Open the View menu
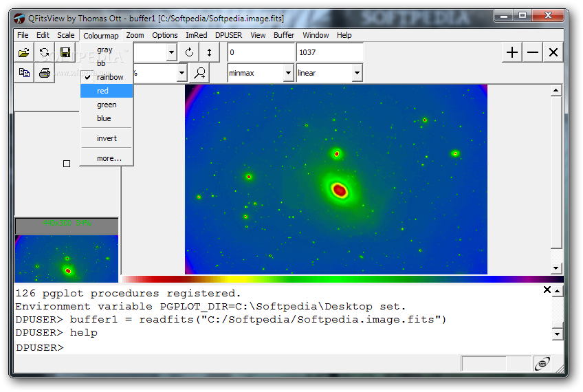Image resolution: width=583 pixels, height=392 pixels. [258, 35]
